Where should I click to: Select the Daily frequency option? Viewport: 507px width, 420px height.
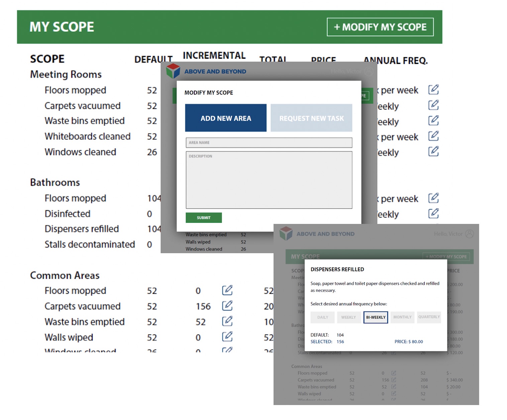322,317
